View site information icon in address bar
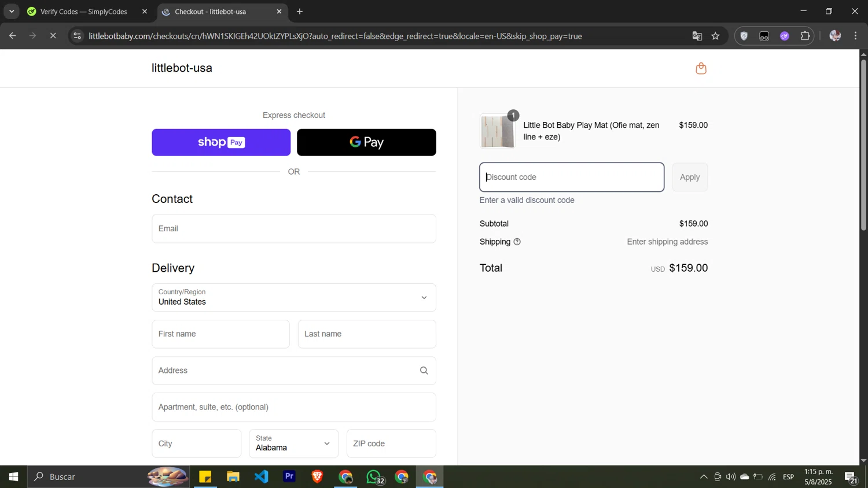This screenshot has height=488, width=868. [78, 36]
